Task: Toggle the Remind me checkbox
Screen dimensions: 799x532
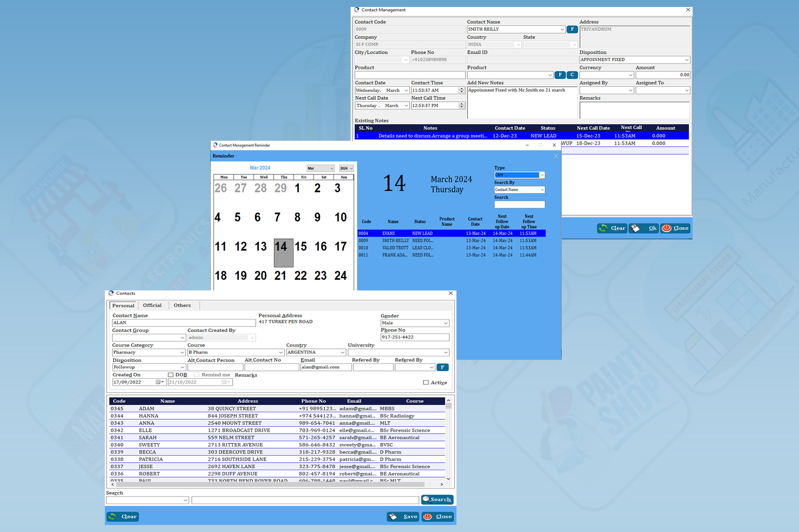Action: [197, 375]
